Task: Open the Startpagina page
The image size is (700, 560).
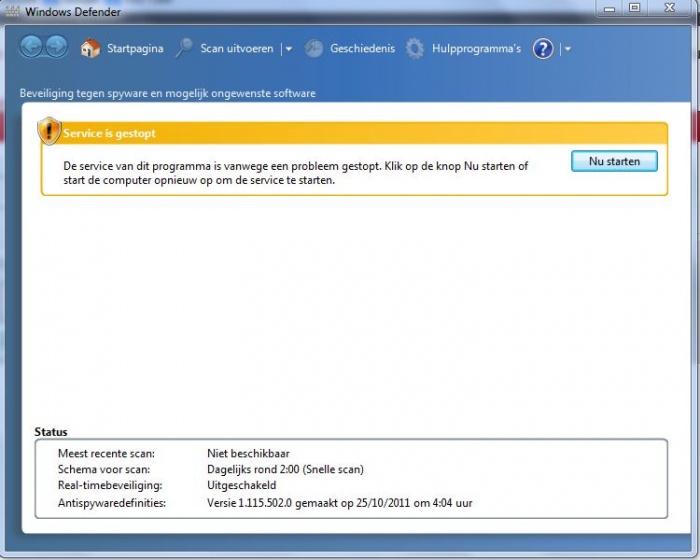Action: (135, 48)
